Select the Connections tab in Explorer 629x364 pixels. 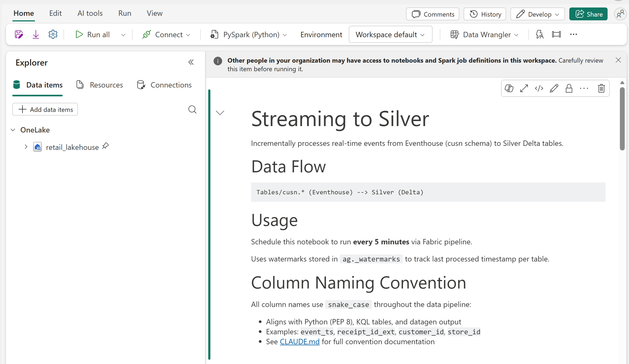(x=164, y=85)
